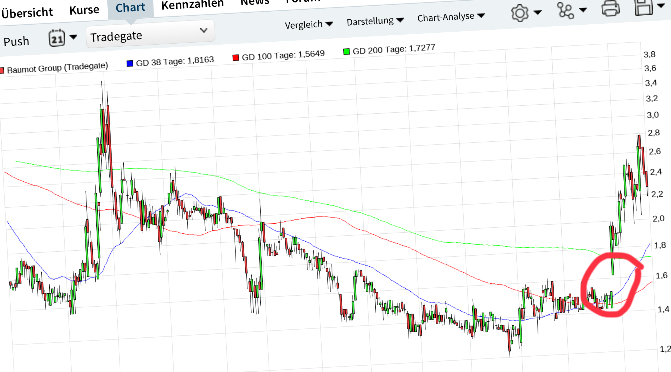Click the GD 38 Tage: 1,8163 label
Image resolution: width=671 pixels, height=372 pixels.
[x=175, y=61]
